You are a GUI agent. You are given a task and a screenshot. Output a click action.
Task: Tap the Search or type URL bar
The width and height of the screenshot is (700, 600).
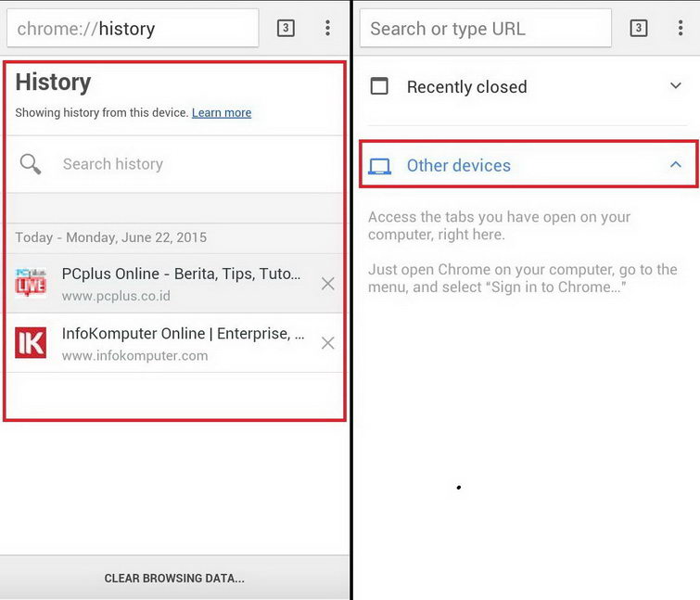484,29
